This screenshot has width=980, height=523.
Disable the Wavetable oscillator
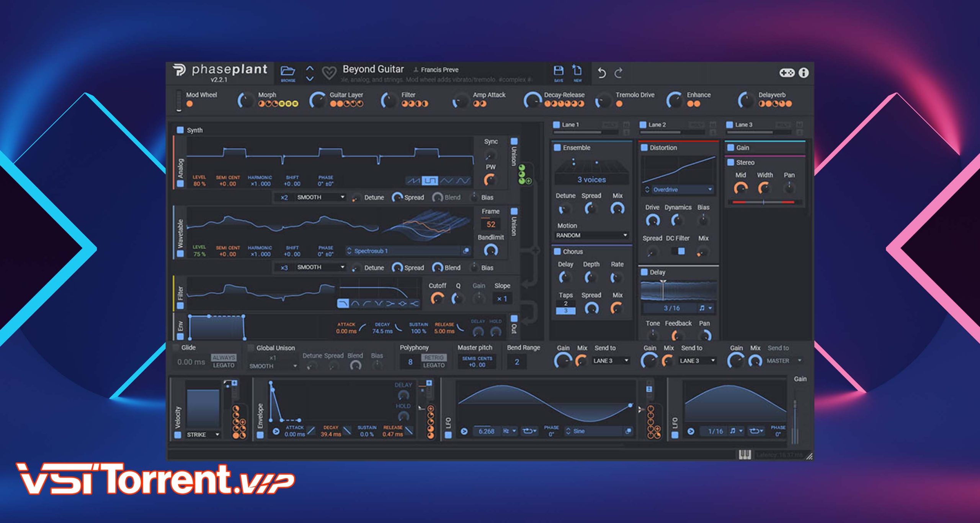point(180,254)
